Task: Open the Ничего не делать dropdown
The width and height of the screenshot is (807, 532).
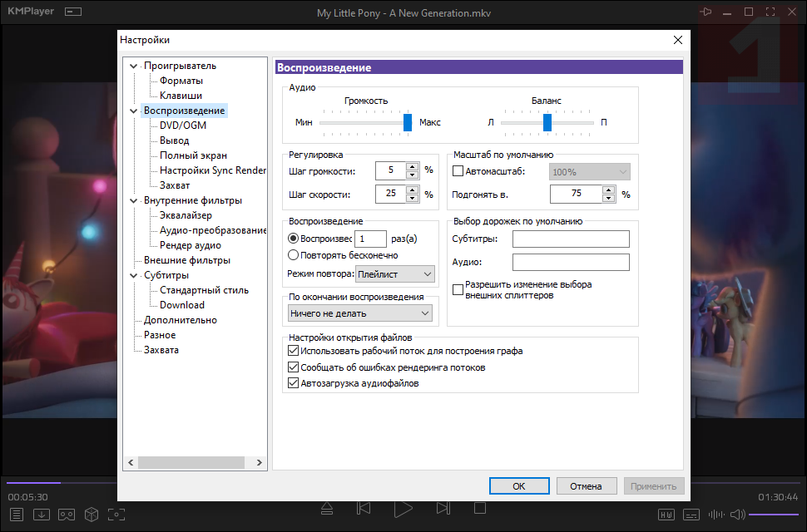Action: pos(360,313)
